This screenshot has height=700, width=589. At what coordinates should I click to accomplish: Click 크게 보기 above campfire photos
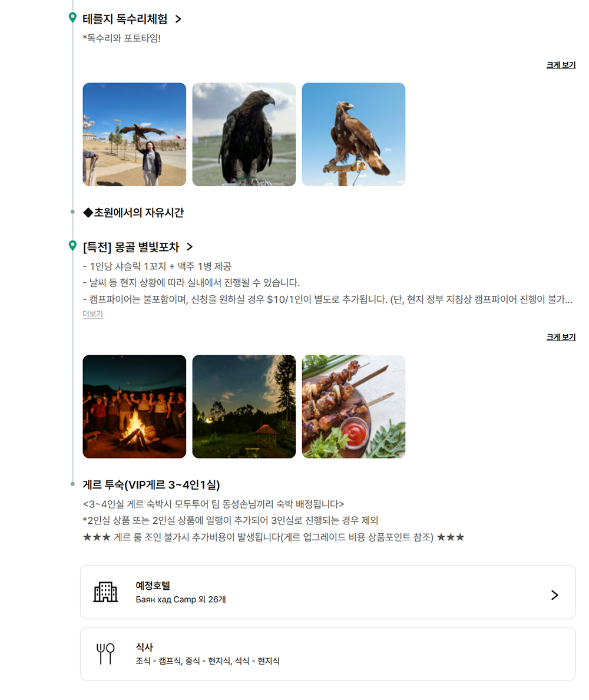(x=561, y=338)
